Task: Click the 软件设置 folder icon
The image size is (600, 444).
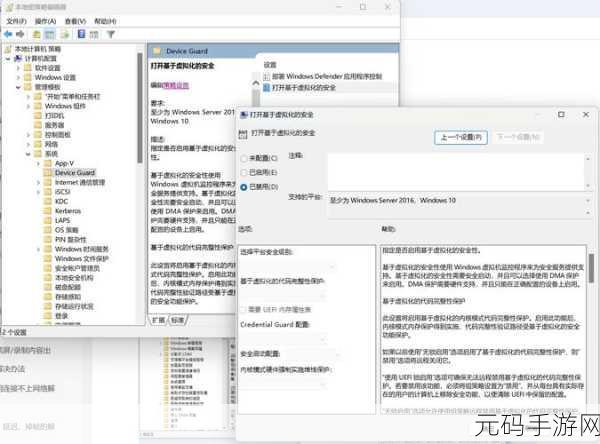Action: tap(28, 68)
